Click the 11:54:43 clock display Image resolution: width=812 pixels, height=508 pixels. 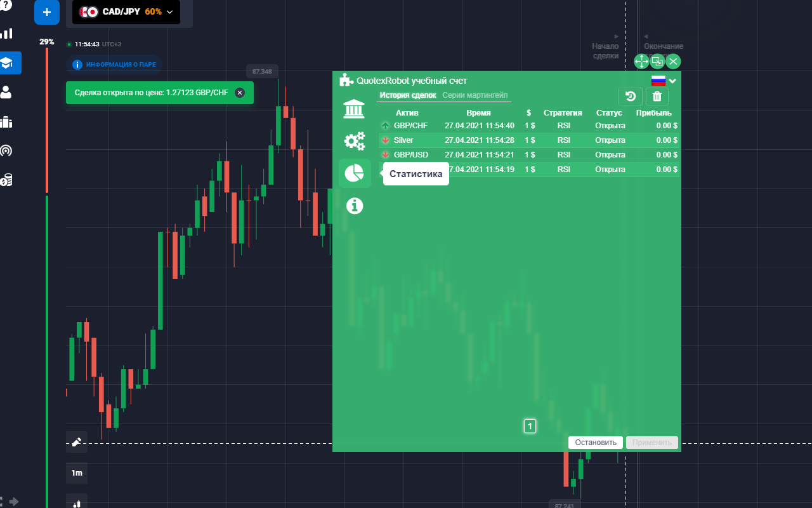[86, 44]
